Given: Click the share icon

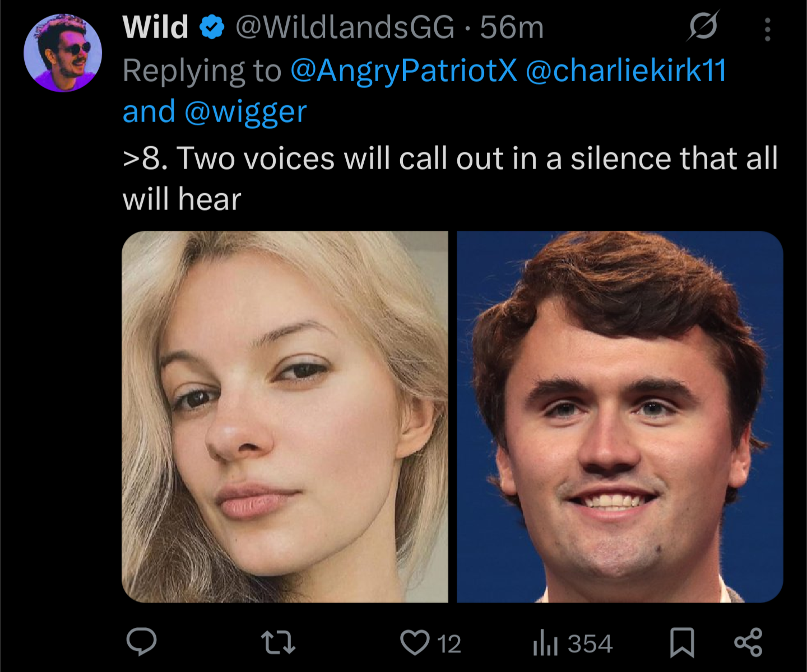Looking at the screenshot, I should 748,642.
